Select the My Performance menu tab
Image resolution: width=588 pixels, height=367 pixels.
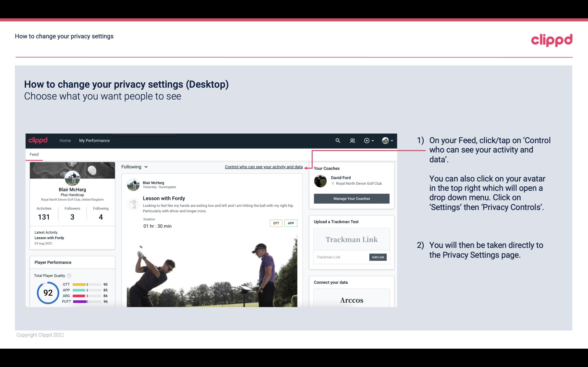point(94,140)
